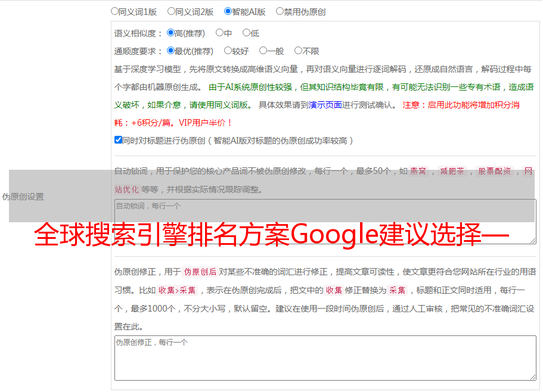Select the 同义词2版 radio option
This screenshot has height=392, width=543.
coord(171,11)
